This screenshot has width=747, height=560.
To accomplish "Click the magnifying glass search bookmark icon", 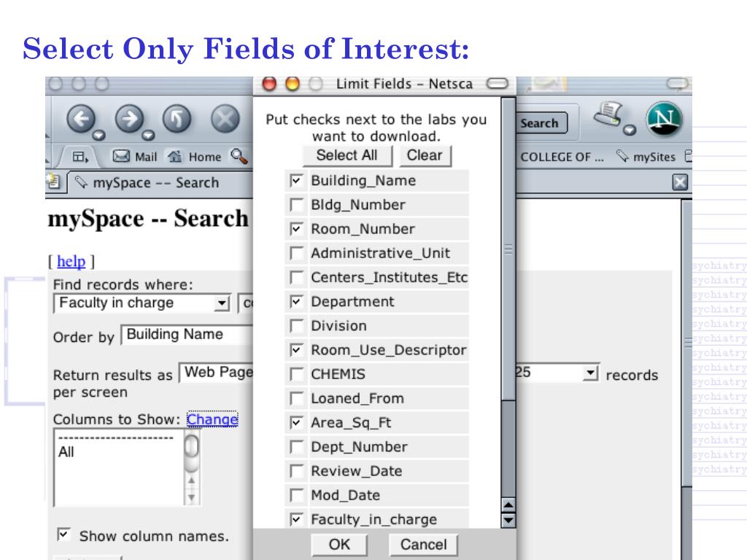I will point(239,156).
